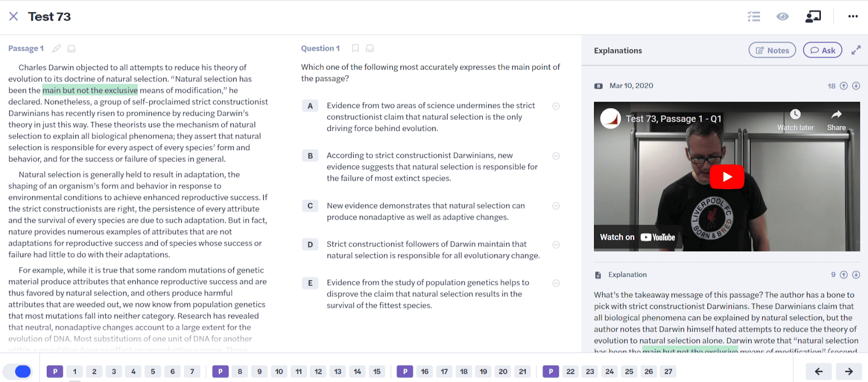Go to question 24 in navigator
The width and height of the screenshot is (868, 382).
pyautogui.click(x=610, y=372)
